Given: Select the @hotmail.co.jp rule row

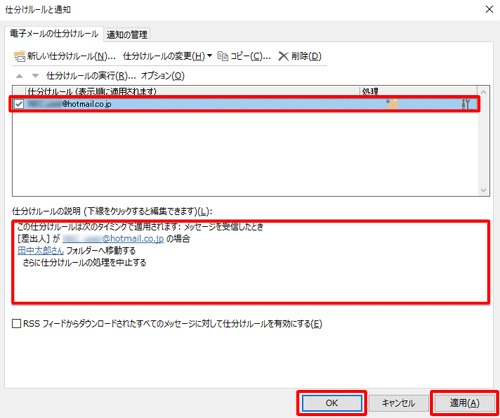Looking at the screenshot, I should coord(245,104).
